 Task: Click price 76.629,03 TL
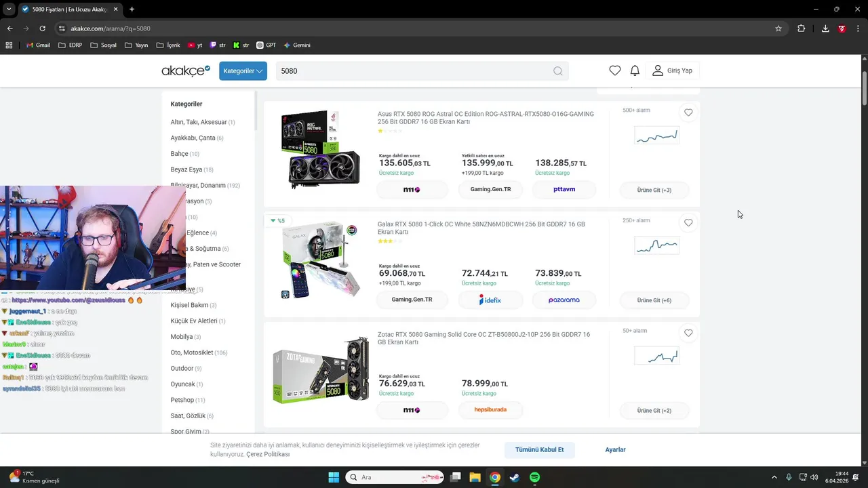402,384
